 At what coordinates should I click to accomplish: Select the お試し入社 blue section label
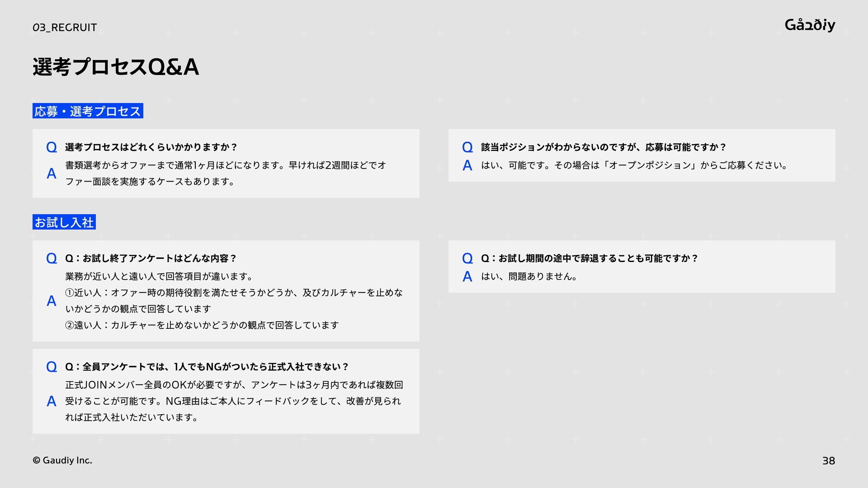pos(64,222)
